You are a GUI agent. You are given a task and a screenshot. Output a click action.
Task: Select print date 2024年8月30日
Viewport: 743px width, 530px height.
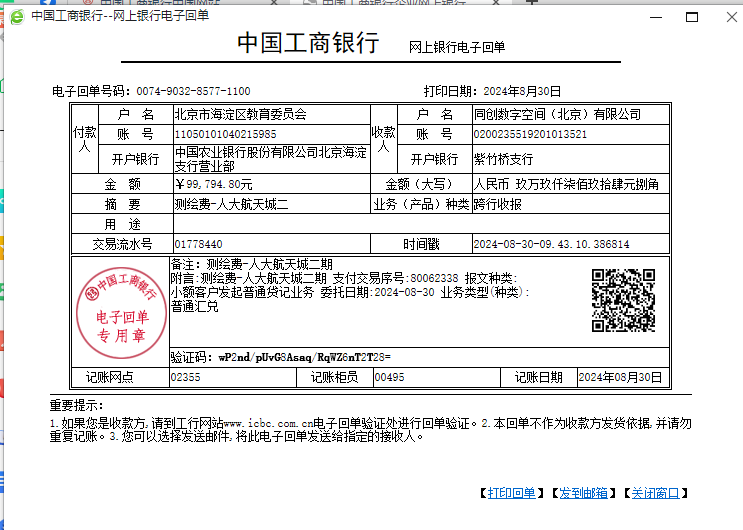tap(522, 91)
